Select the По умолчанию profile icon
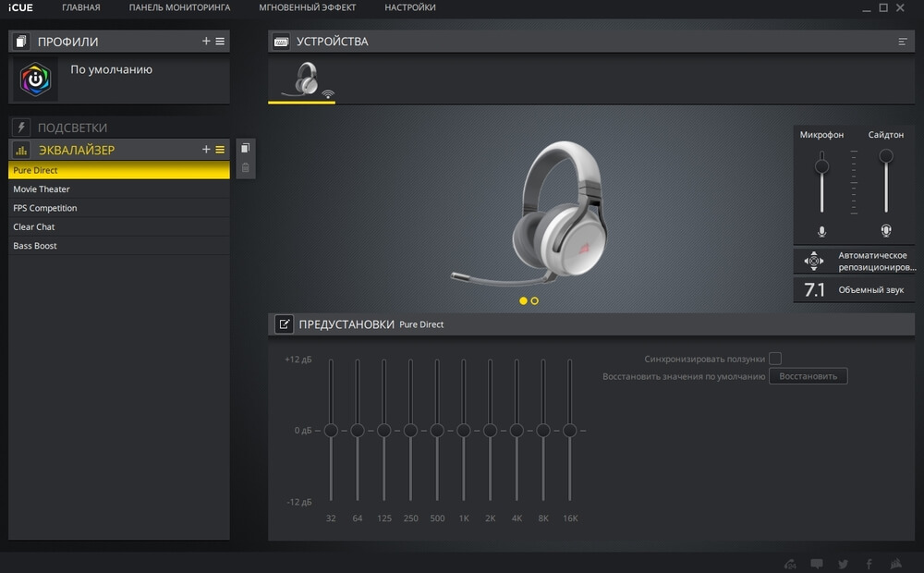Image resolution: width=924 pixels, height=573 pixels. pyautogui.click(x=35, y=79)
